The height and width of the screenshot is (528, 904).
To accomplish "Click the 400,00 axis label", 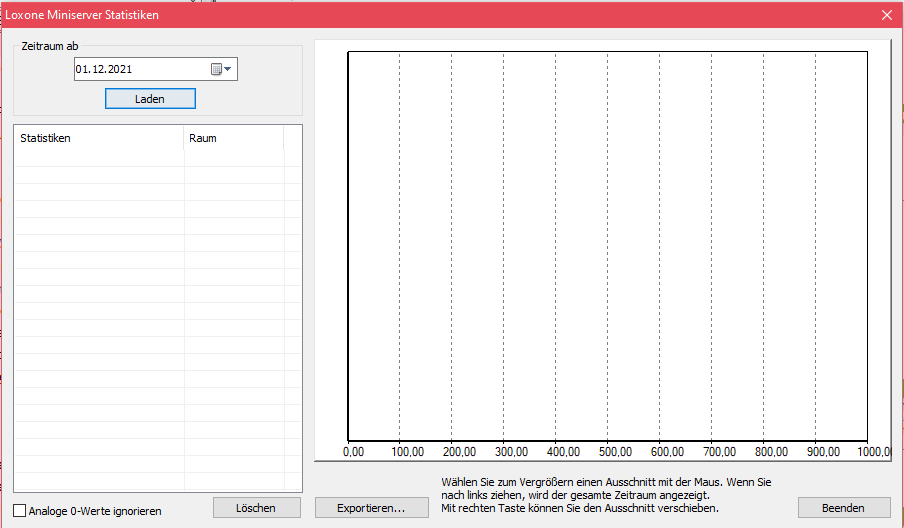I will coord(563,452).
